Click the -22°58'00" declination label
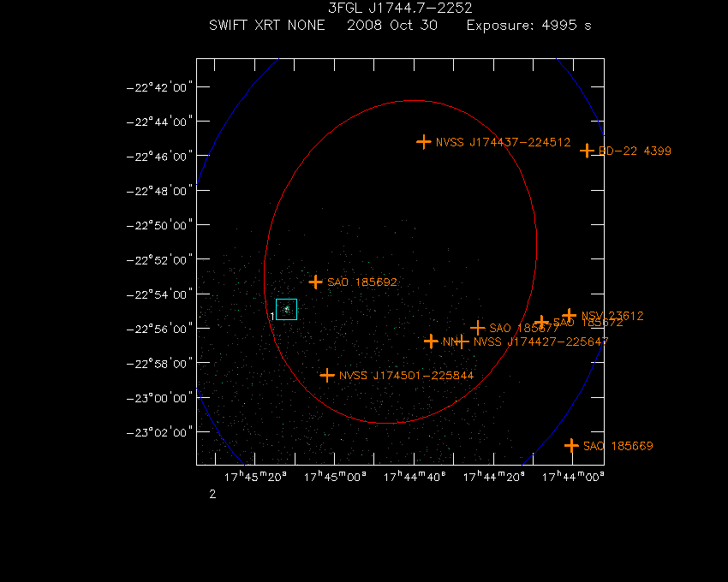This screenshot has height=582, width=728. (159, 364)
